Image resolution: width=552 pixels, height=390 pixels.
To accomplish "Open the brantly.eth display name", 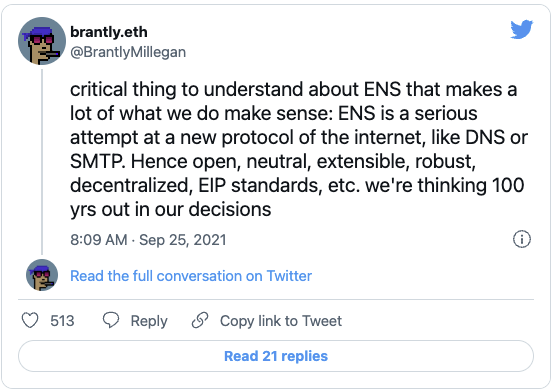I will pyautogui.click(x=109, y=32).
